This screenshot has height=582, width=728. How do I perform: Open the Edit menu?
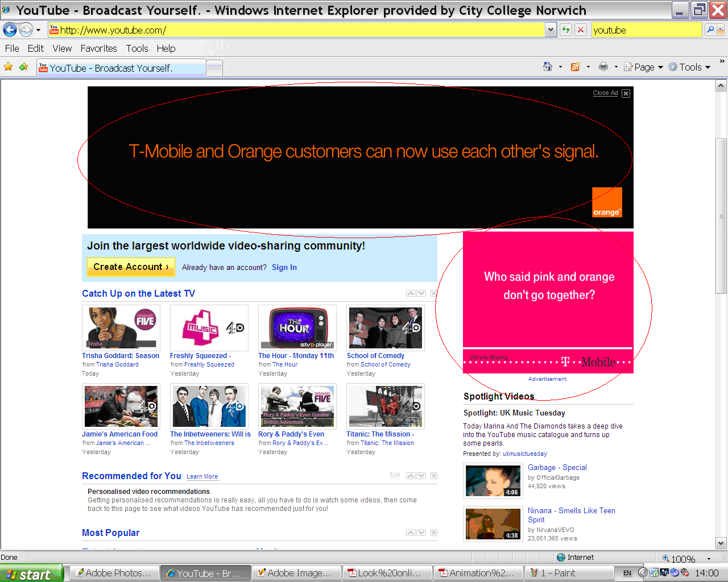(36, 48)
